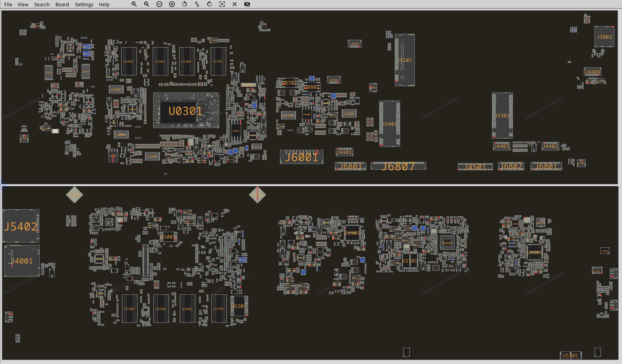
Task: Open the Help menu
Action: (104, 5)
